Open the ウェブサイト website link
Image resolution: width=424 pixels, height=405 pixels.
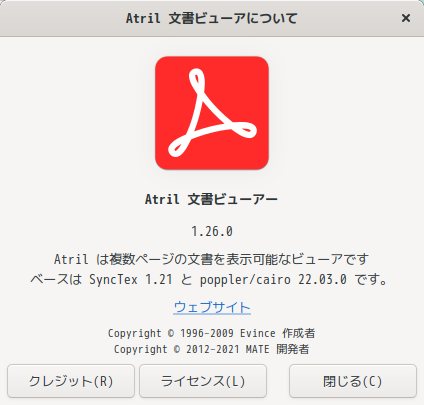point(212,307)
